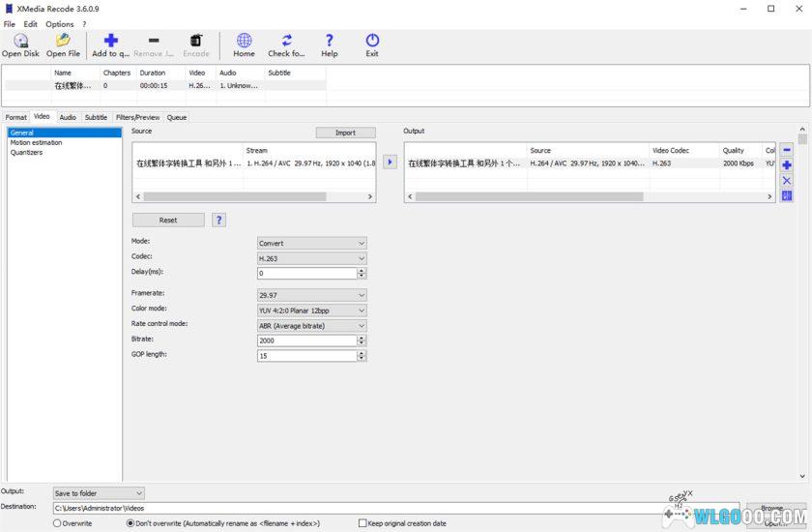Select Quantizers in the tree

point(26,152)
